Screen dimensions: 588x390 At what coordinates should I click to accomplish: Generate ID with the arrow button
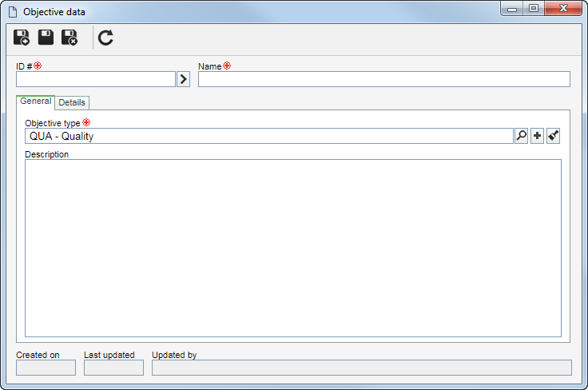tap(184, 79)
